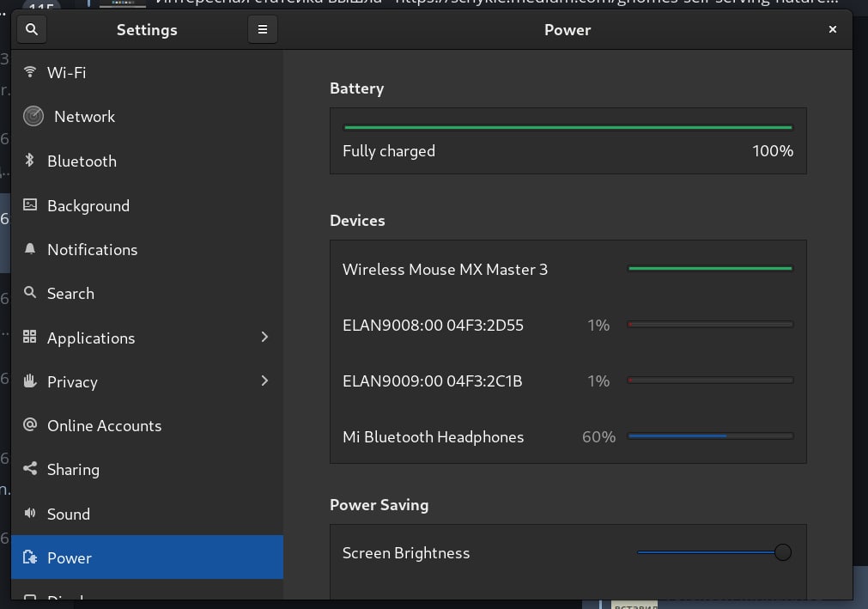The image size is (868, 609).
Task: Open the Online Accounts settings panel
Action: (104, 425)
